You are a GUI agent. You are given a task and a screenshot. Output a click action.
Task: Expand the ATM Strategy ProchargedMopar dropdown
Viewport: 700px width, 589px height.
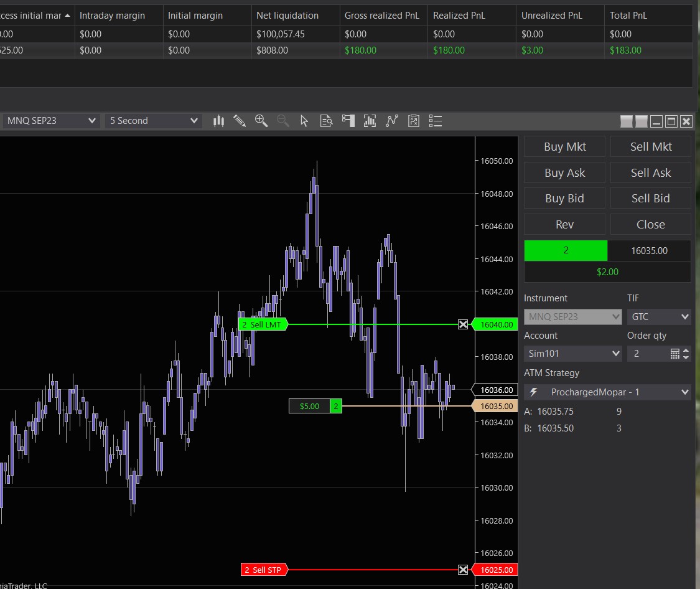point(607,392)
